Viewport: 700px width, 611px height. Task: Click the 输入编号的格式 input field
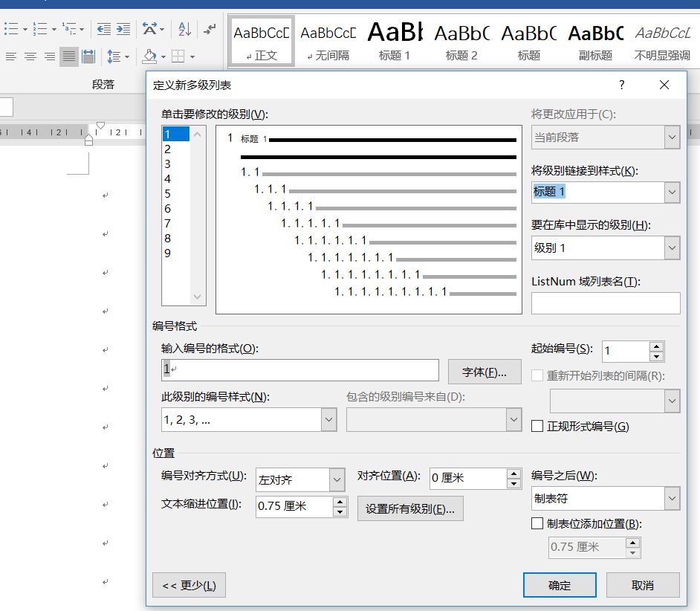(300, 370)
